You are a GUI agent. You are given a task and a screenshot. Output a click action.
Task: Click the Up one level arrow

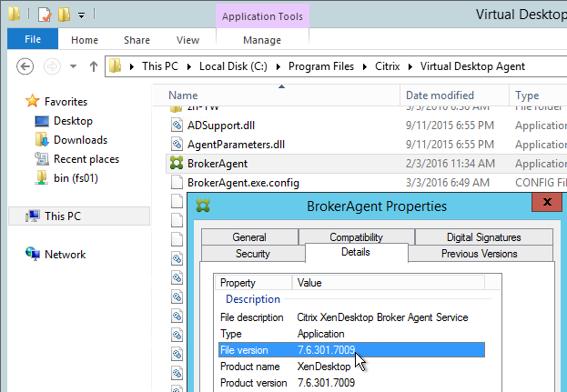pyautogui.click(x=94, y=66)
